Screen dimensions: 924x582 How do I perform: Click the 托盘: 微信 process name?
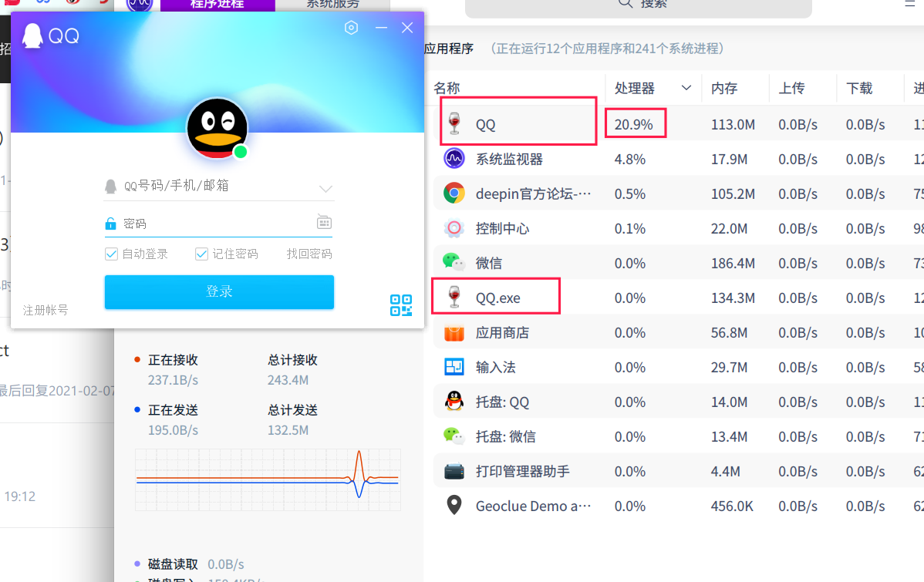(506, 436)
